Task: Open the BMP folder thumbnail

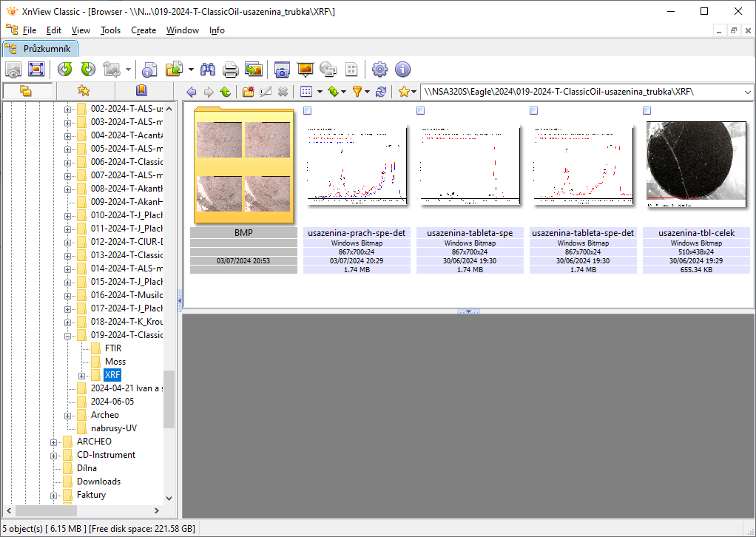Action: [243, 164]
